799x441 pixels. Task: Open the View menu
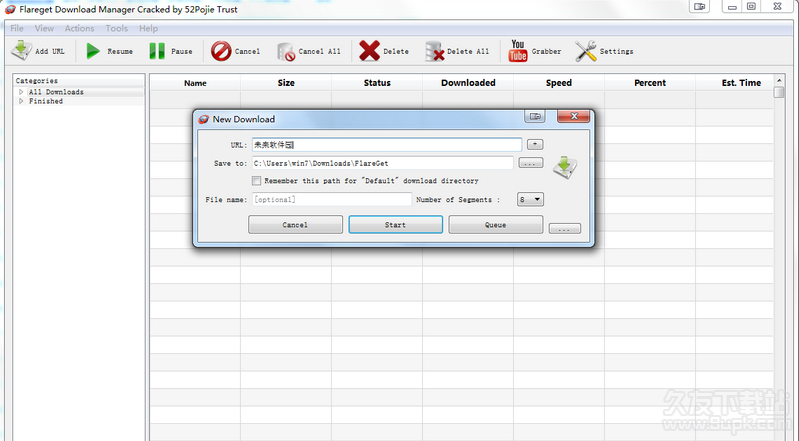(44, 29)
